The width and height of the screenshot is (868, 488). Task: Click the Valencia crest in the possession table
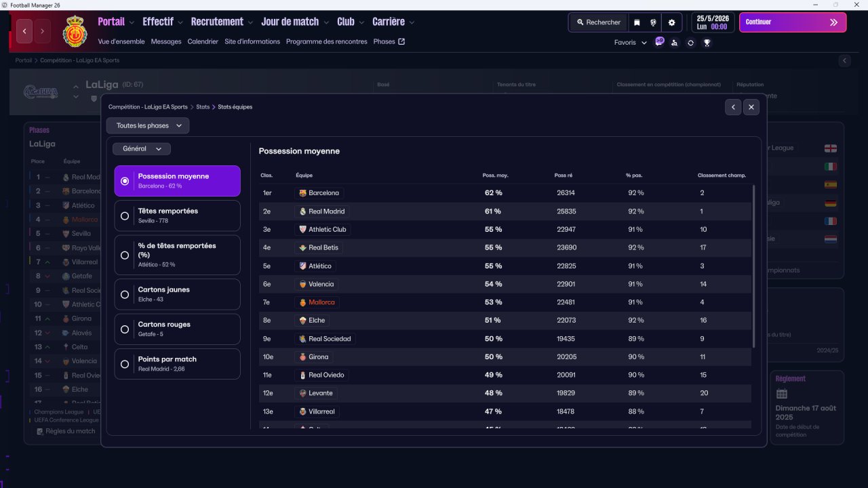(302, 285)
